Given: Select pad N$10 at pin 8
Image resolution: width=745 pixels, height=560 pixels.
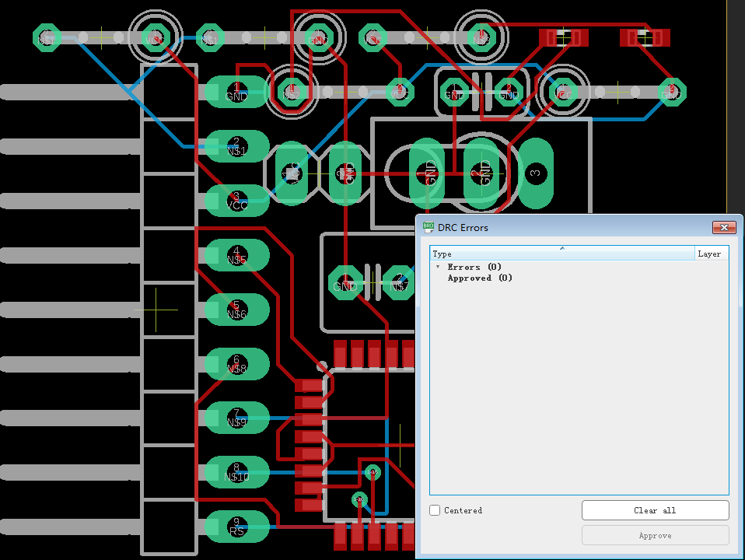Looking at the screenshot, I should (236, 472).
